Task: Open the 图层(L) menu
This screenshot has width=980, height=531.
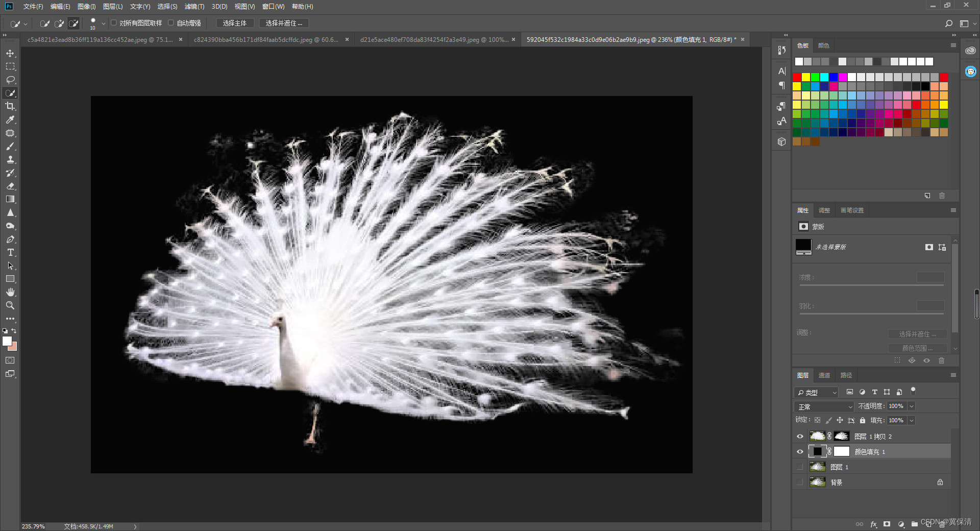Action: pos(113,7)
